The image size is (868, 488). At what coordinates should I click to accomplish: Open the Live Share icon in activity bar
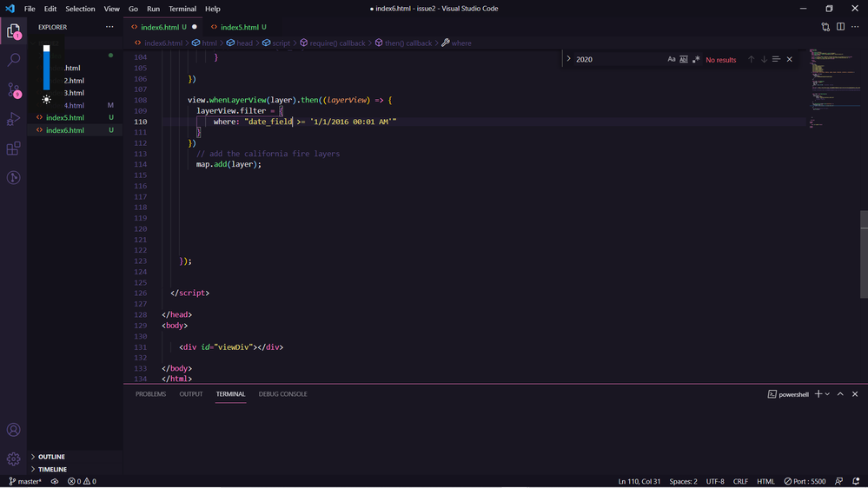pyautogui.click(x=13, y=178)
